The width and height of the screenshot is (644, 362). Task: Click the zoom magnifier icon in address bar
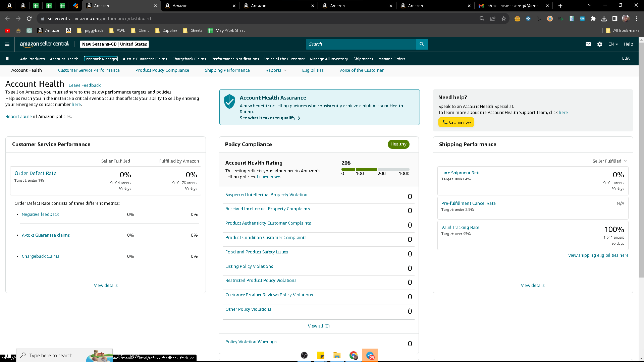[482, 19]
